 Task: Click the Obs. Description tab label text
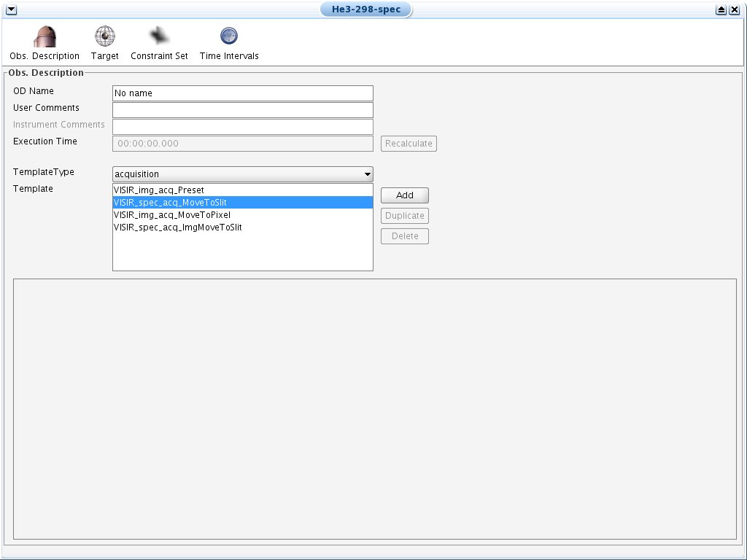tap(44, 55)
